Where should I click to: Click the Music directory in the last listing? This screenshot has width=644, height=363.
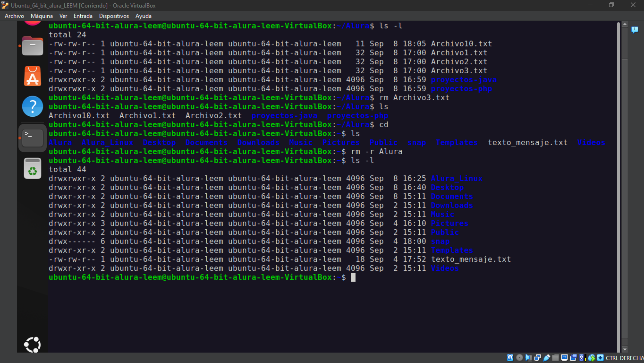click(x=442, y=214)
